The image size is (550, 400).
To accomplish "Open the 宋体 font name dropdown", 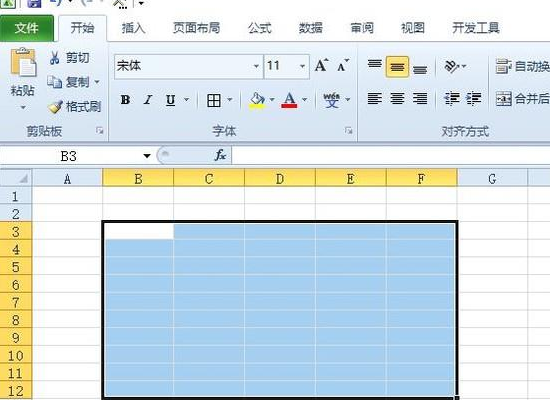I will click(x=256, y=66).
